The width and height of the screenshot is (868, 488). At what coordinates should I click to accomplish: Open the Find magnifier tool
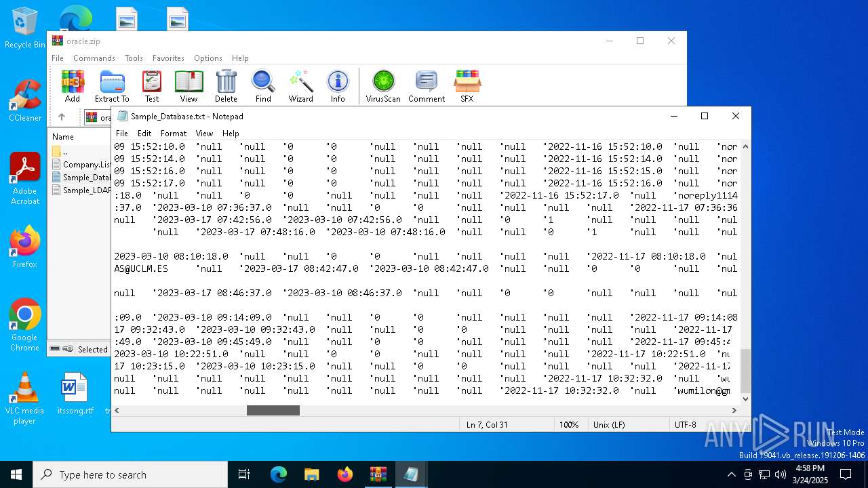[x=263, y=86]
